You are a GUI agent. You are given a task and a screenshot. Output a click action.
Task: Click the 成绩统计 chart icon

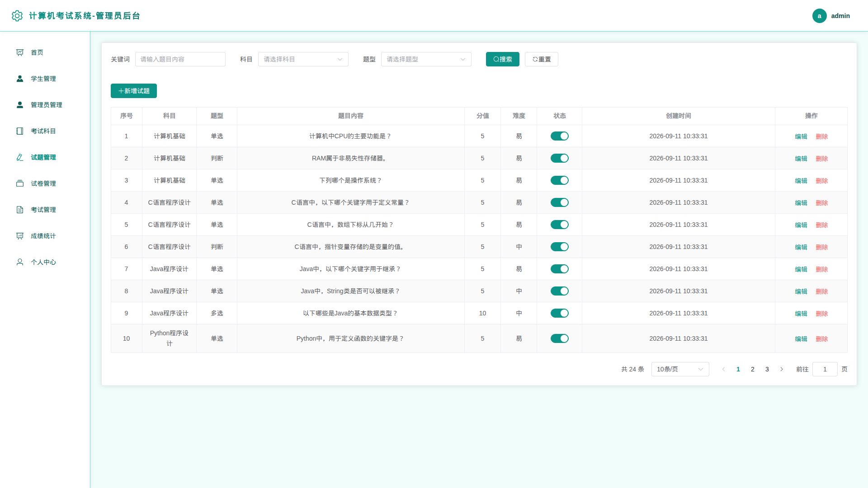[20, 236]
